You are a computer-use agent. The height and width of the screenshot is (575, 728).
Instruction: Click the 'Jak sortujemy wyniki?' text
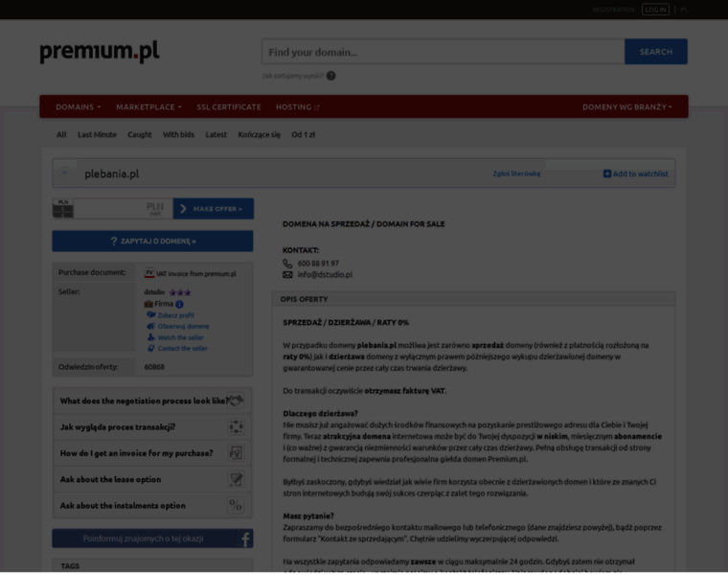(x=292, y=76)
